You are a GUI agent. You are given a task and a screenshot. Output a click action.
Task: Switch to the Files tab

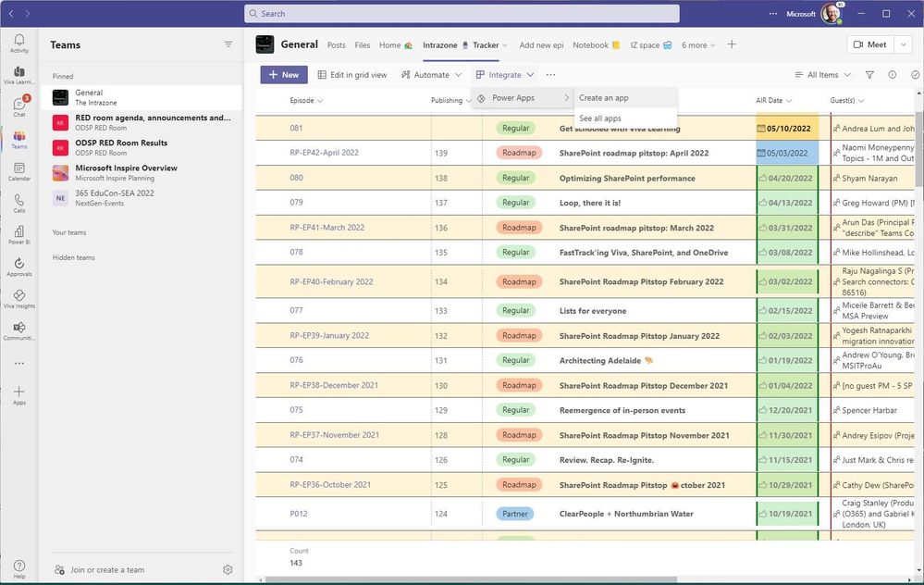pos(363,44)
